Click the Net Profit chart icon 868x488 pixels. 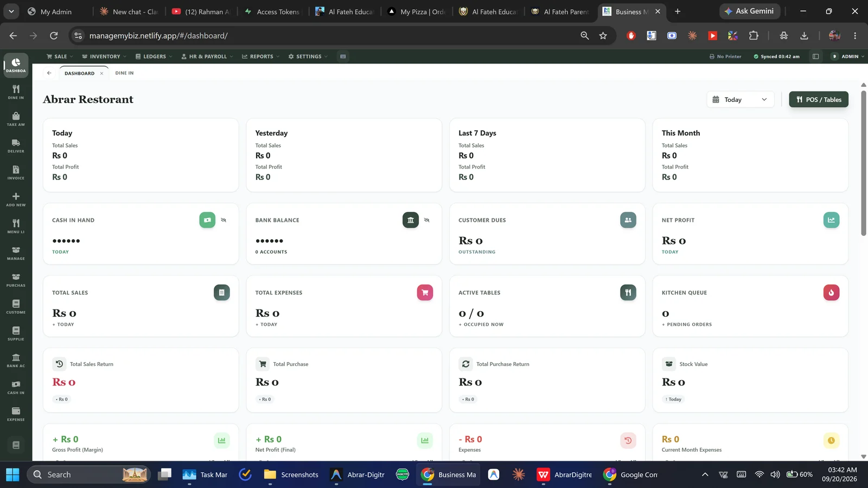coord(831,220)
